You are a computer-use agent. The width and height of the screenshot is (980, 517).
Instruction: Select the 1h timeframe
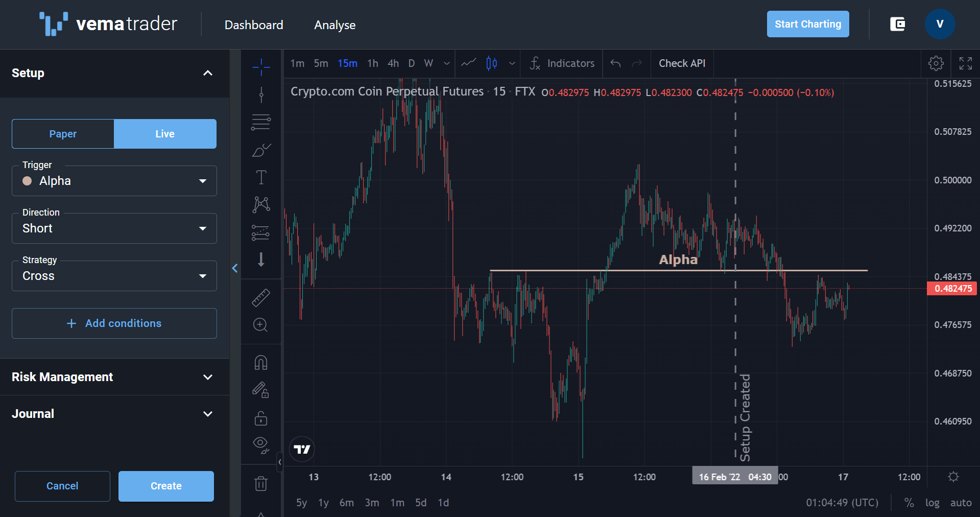(x=373, y=63)
